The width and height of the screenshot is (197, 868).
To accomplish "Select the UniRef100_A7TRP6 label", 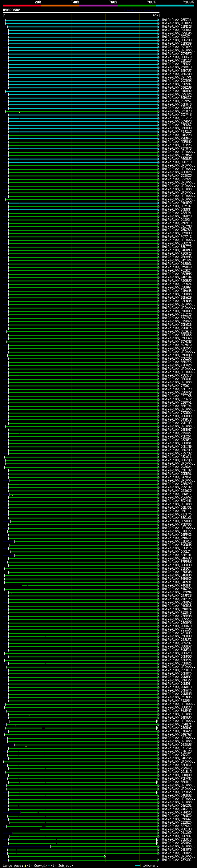I will pyautogui.click(x=176, y=145).
